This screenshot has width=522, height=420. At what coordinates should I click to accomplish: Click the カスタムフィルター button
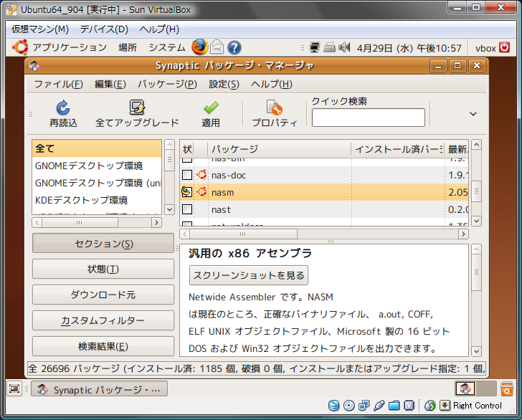click(x=103, y=320)
